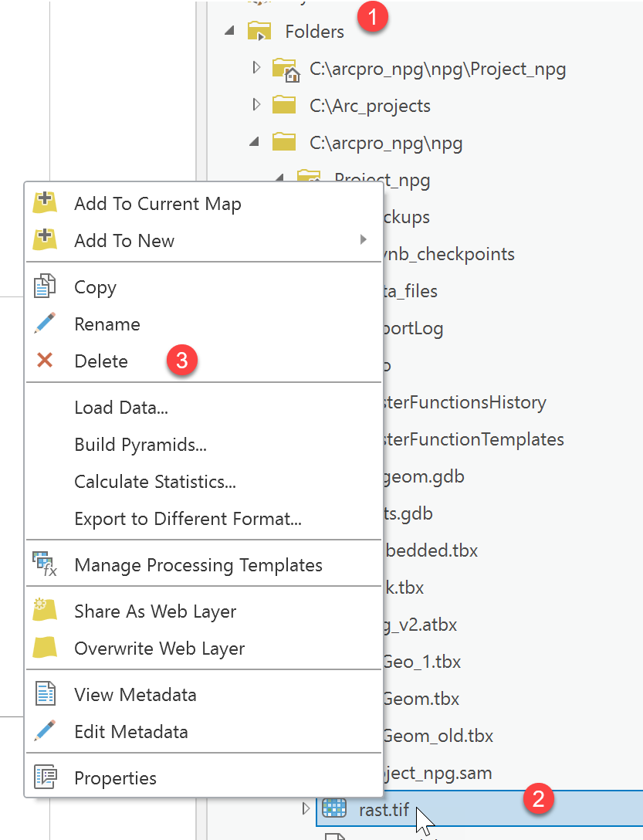This screenshot has width=643, height=840.
Task: Open the Add To New submenu arrow
Action: pos(363,240)
